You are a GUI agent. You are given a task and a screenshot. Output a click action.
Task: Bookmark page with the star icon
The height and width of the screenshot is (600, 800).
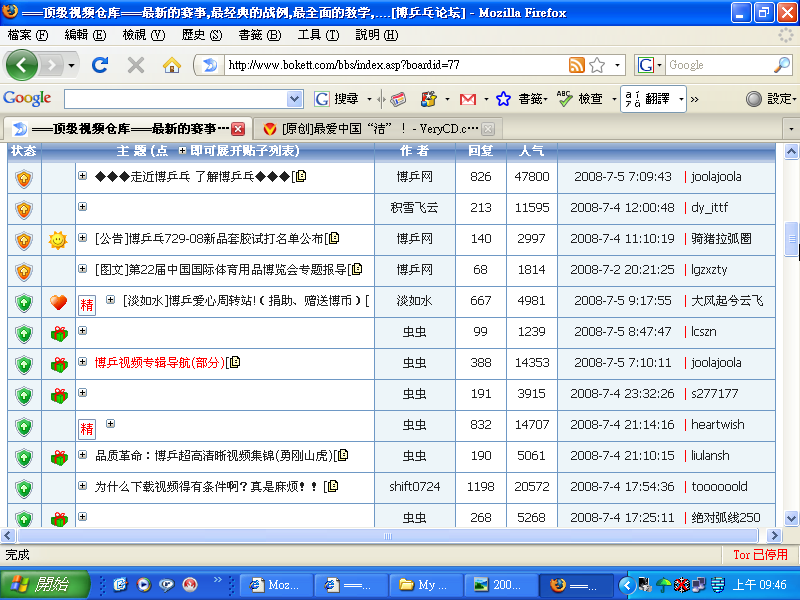[597, 65]
